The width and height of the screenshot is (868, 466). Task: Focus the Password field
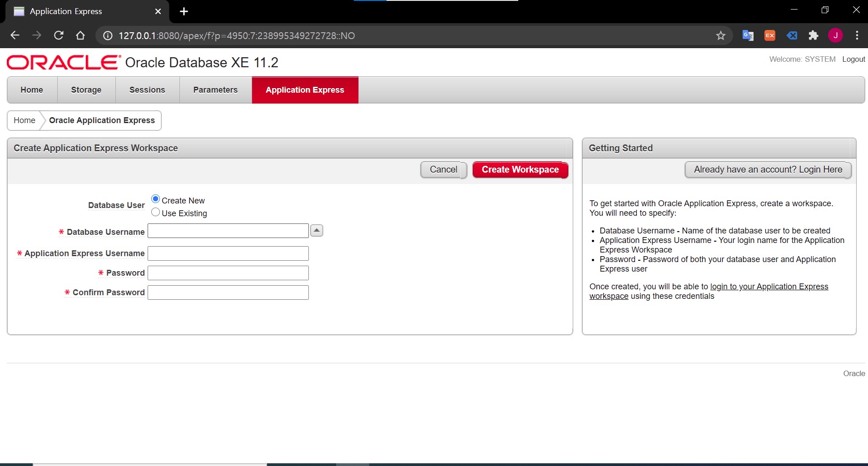[228, 273]
